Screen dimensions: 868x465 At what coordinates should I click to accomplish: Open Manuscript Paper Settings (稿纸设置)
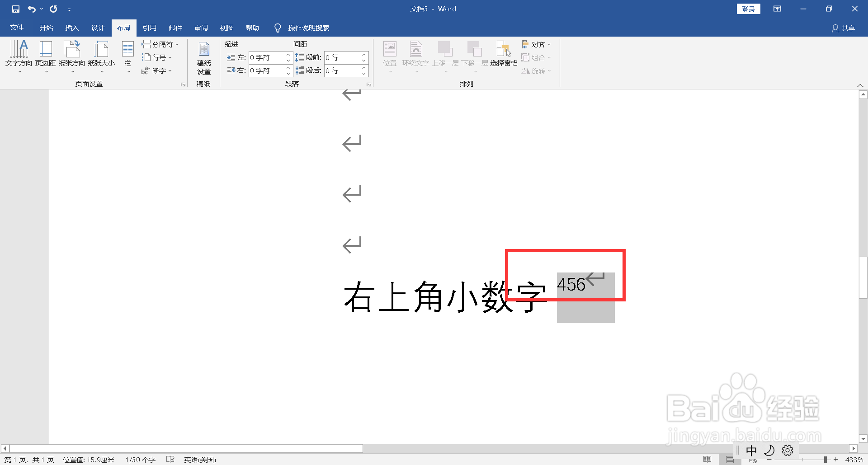click(x=204, y=58)
